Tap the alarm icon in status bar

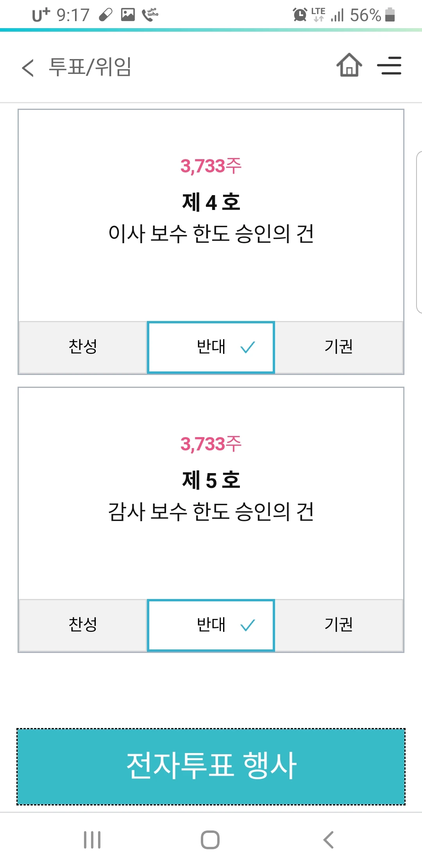[300, 15]
